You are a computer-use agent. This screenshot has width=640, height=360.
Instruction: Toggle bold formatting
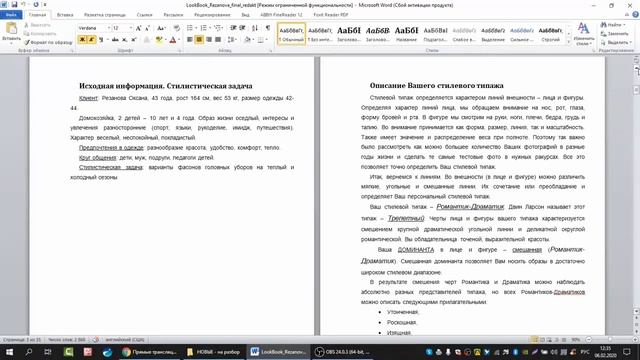tap(82, 40)
